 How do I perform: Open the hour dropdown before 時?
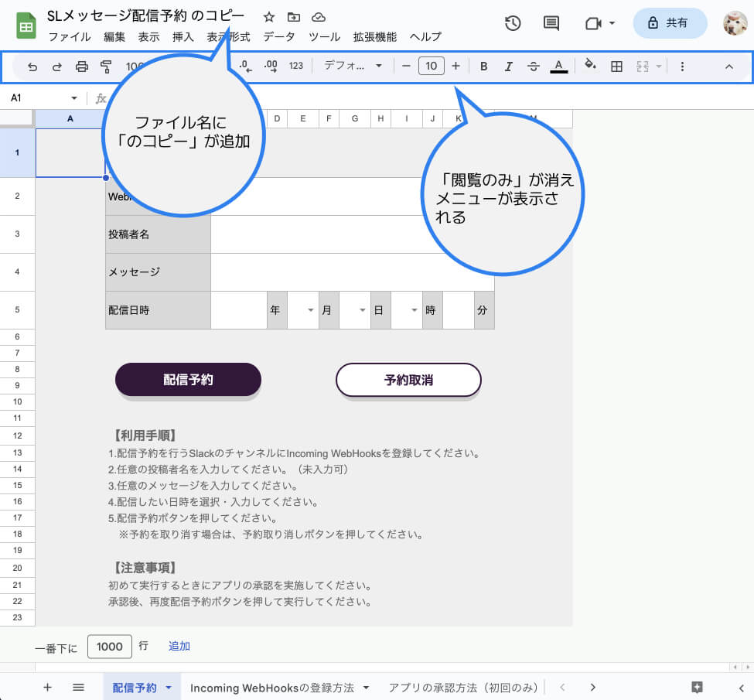414,310
